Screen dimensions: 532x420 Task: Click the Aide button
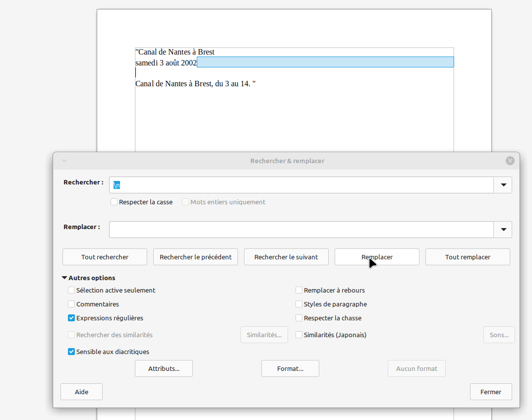point(81,392)
